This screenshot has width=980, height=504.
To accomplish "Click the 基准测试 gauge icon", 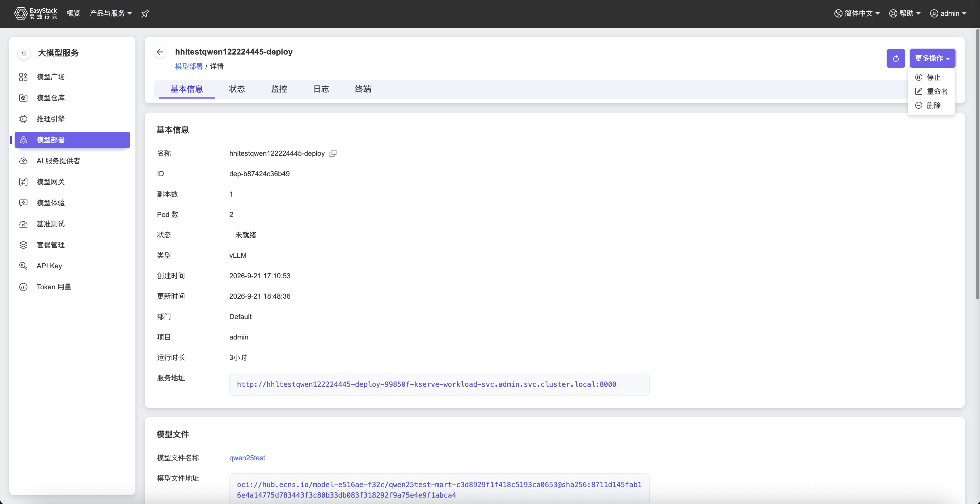I will [23, 224].
